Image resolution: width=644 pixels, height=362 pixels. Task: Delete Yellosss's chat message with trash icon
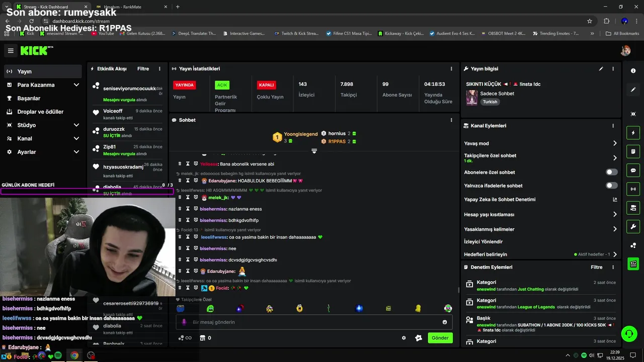180,164
